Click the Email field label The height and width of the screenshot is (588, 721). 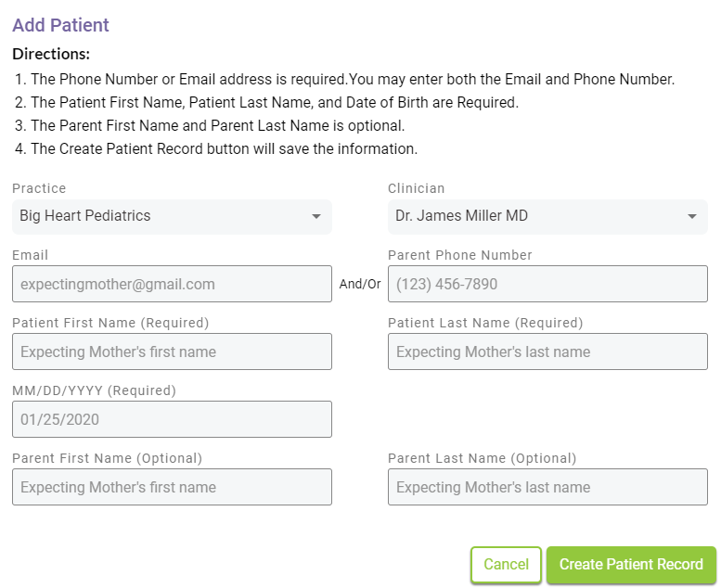click(30, 255)
